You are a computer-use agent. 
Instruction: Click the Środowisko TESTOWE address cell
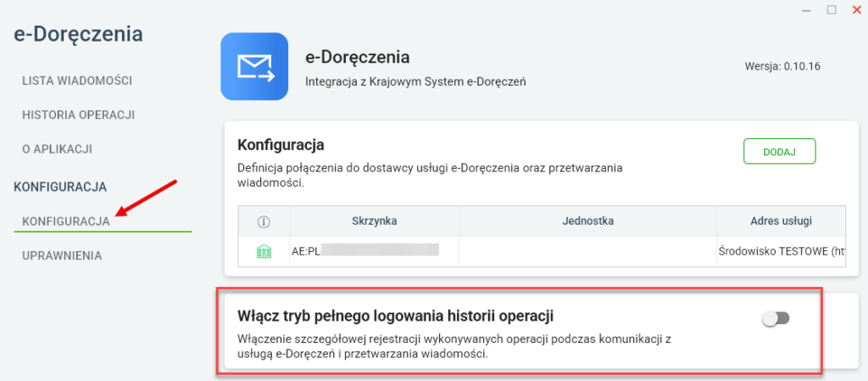[781, 251]
